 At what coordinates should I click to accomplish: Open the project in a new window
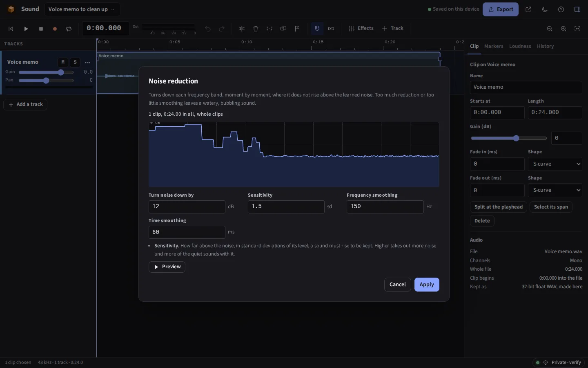[528, 9]
